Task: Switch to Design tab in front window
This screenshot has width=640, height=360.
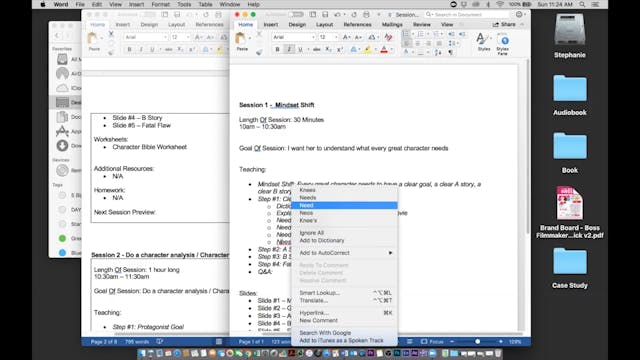Action: (297, 24)
